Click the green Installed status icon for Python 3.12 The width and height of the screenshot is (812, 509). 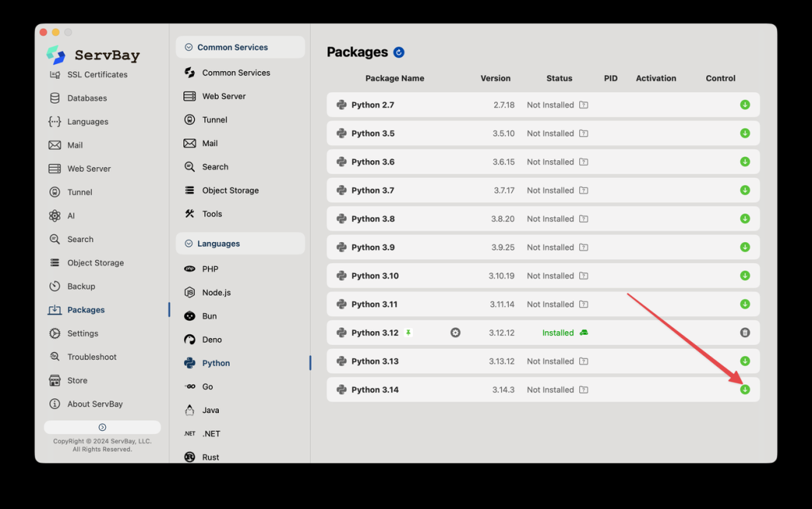pyautogui.click(x=584, y=333)
